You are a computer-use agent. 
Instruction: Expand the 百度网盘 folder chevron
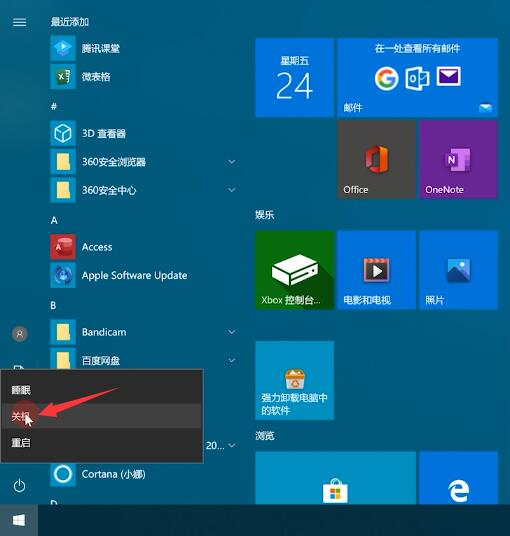232,360
